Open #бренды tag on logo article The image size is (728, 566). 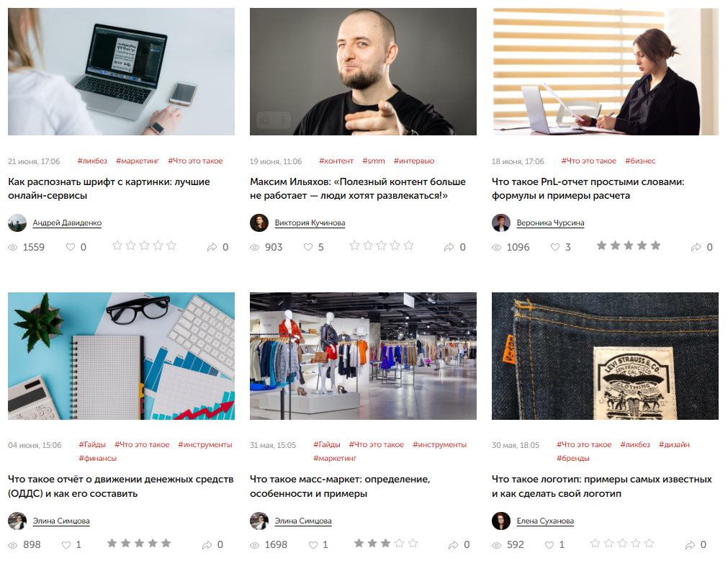click(x=573, y=458)
